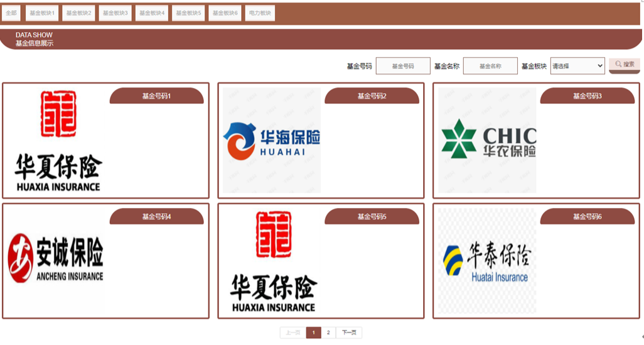Go to the previous page 上一页
This screenshot has height=345, width=644.
pos(293,332)
